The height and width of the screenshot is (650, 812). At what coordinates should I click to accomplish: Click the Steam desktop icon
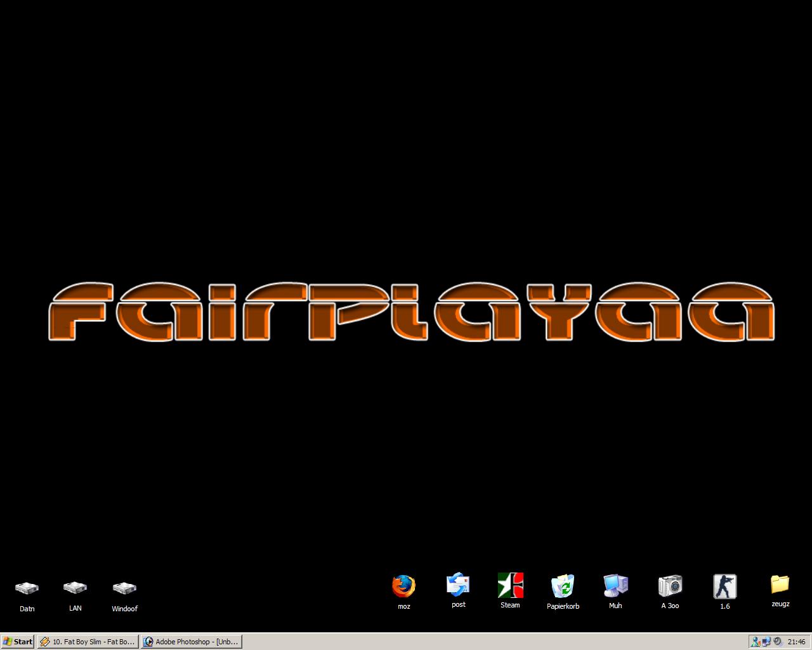pyautogui.click(x=510, y=585)
